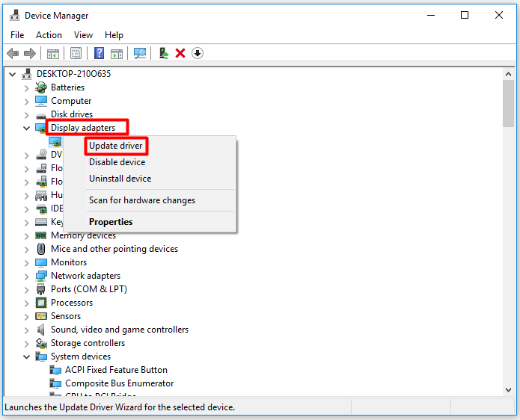This screenshot has height=420, width=520.
Task: Open Properties from the context menu
Action: pyautogui.click(x=111, y=222)
